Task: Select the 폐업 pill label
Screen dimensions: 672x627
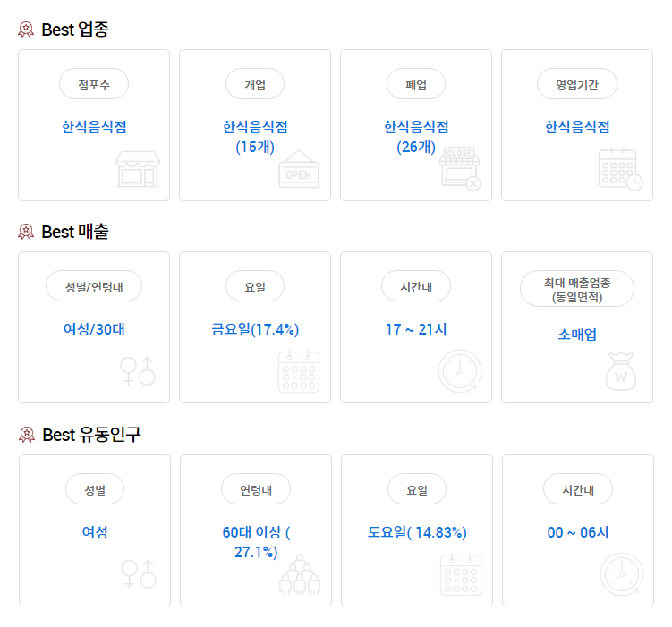Action: pyautogui.click(x=416, y=84)
